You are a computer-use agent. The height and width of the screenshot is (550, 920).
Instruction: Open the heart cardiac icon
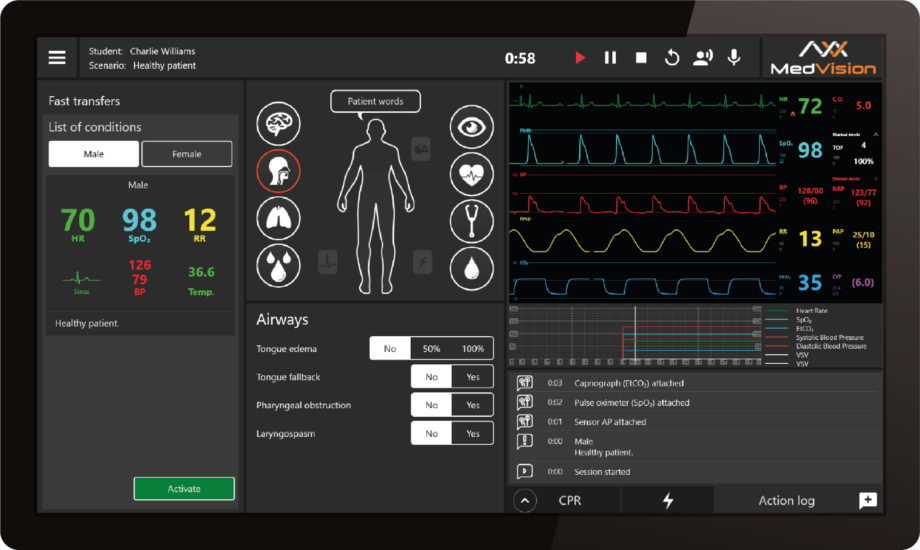coord(470,173)
